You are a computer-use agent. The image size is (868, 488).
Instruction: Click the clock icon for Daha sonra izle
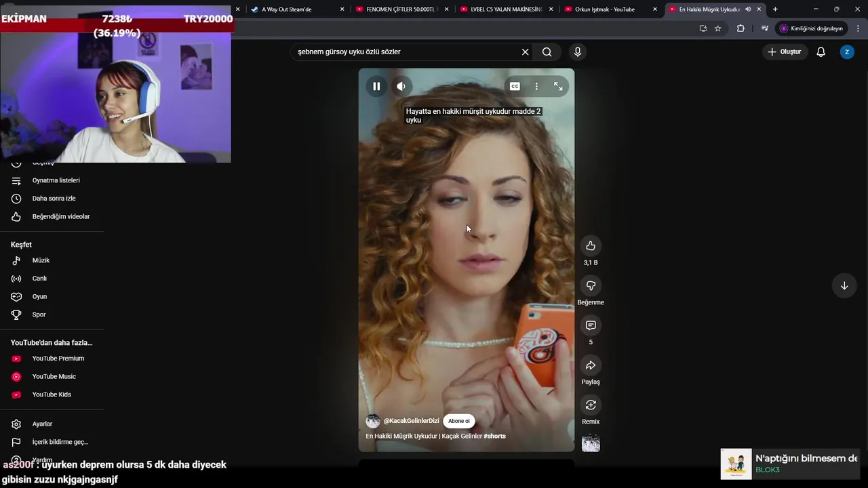click(16, 199)
